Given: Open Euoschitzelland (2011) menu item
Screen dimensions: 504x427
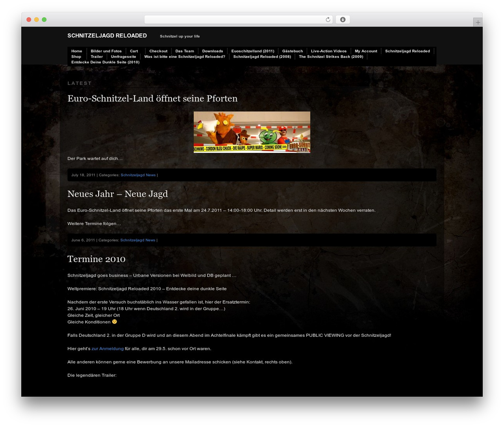Looking at the screenshot, I should coord(253,51).
